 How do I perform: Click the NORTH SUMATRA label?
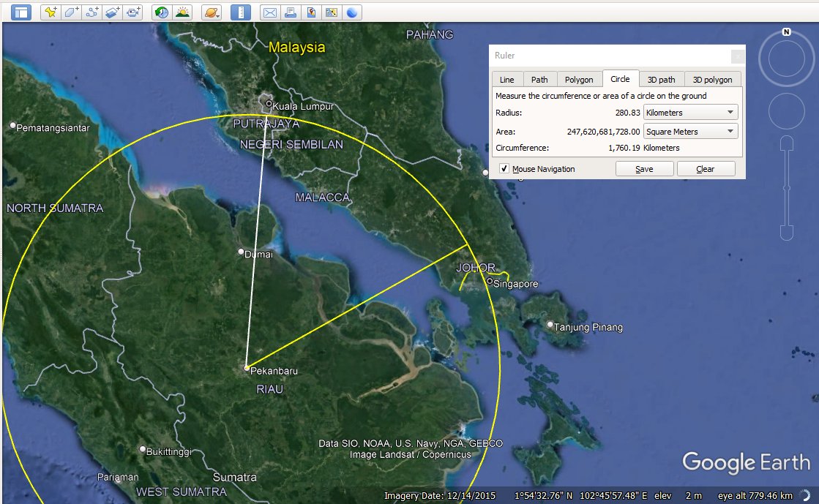point(55,208)
